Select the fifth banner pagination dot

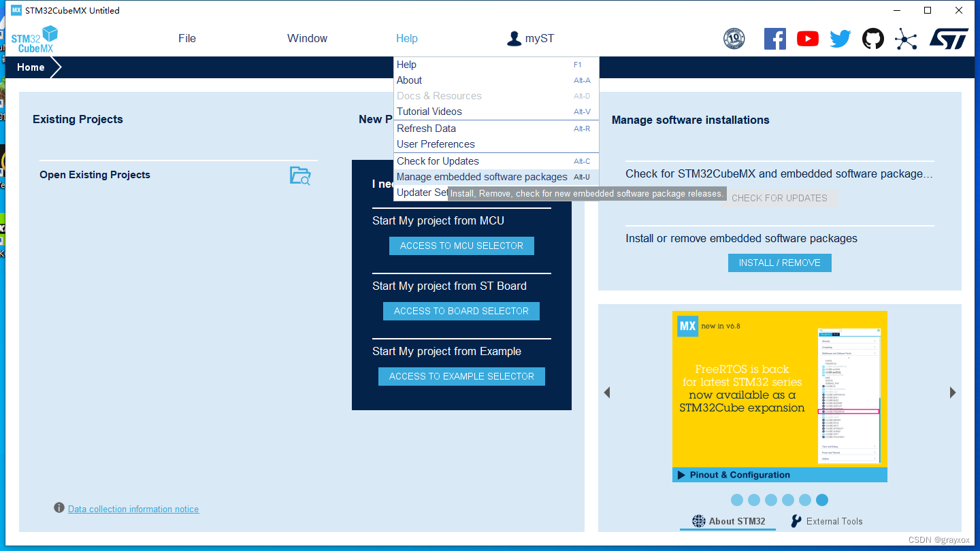click(805, 500)
